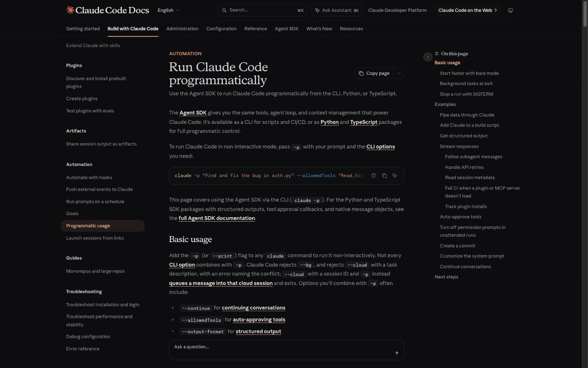Image resolution: width=588 pixels, height=368 pixels.
Task: Click the Claude Code Docs logo
Action: [107, 10]
